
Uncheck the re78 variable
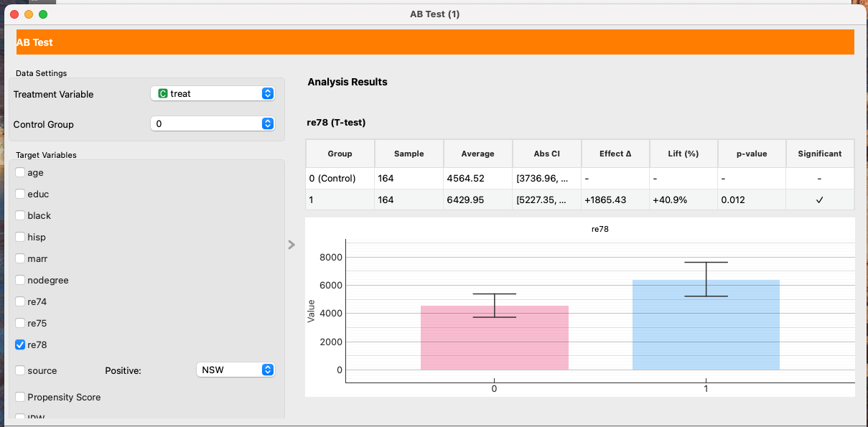click(20, 344)
